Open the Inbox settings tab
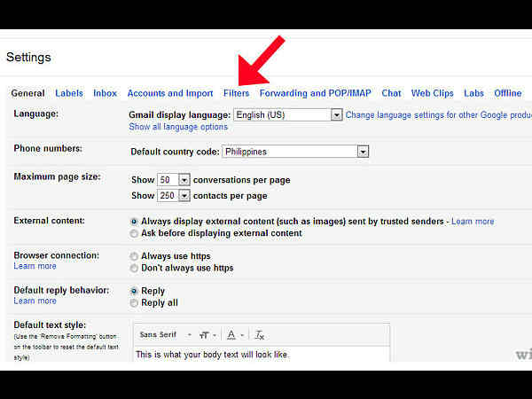The width and height of the screenshot is (532, 399). (105, 93)
